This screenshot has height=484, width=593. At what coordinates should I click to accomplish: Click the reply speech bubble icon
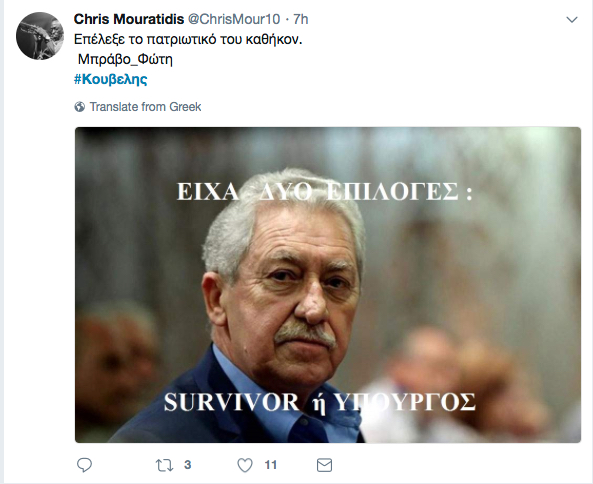(x=84, y=465)
